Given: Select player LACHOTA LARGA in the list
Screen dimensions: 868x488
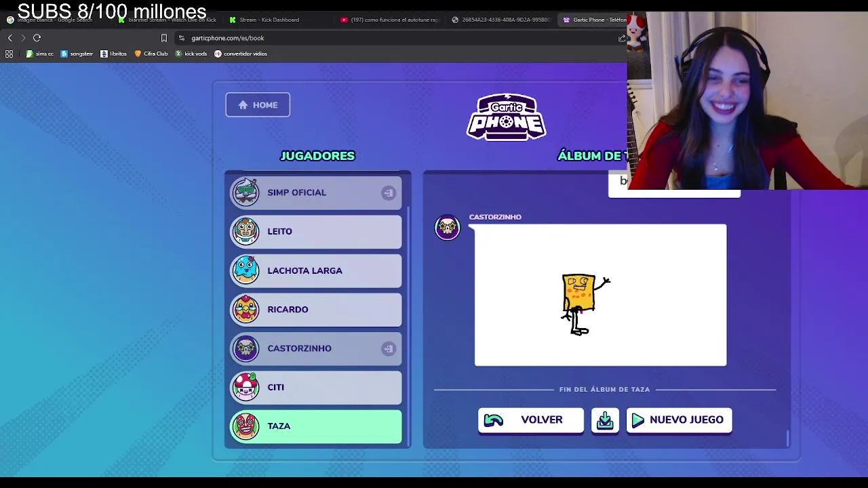Looking at the screenshot, I should [x=316, y=270].
